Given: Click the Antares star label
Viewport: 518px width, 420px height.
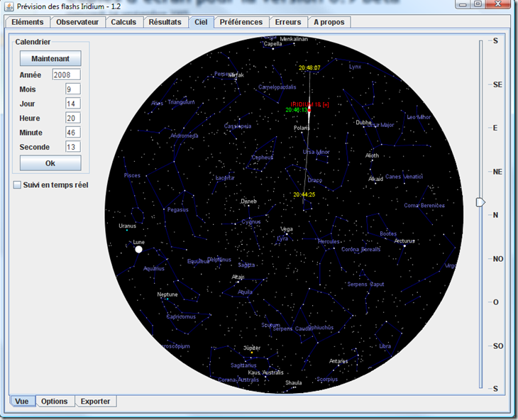Looking at the screenshot, I should tap(338, 361).
